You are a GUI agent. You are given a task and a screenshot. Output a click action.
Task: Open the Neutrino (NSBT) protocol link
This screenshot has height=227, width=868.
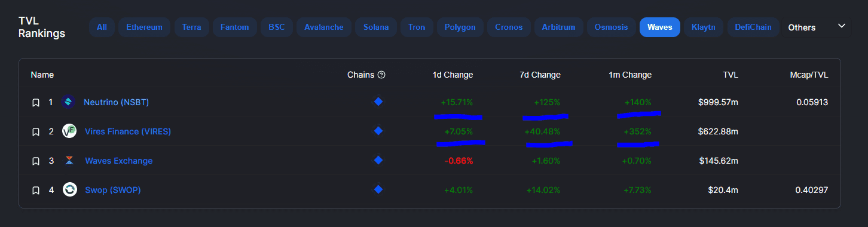click(116, 102)
